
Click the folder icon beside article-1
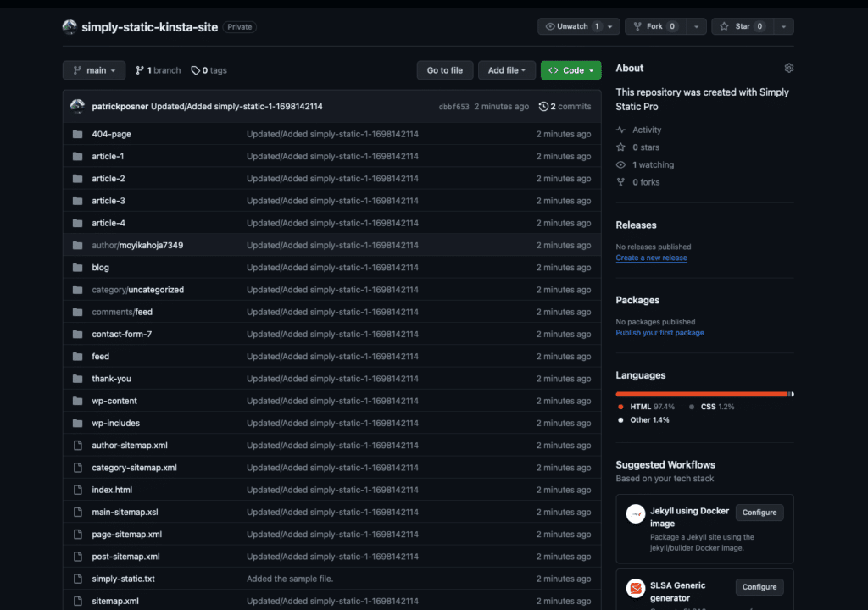[77, 156]
